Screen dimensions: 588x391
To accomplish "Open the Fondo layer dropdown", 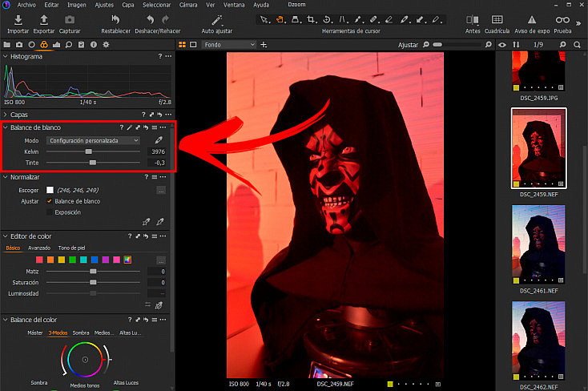I will 229,45.
